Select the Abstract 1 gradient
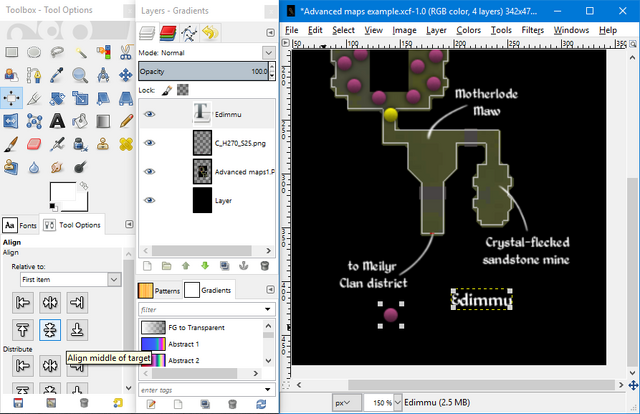 tap(202, 344)
